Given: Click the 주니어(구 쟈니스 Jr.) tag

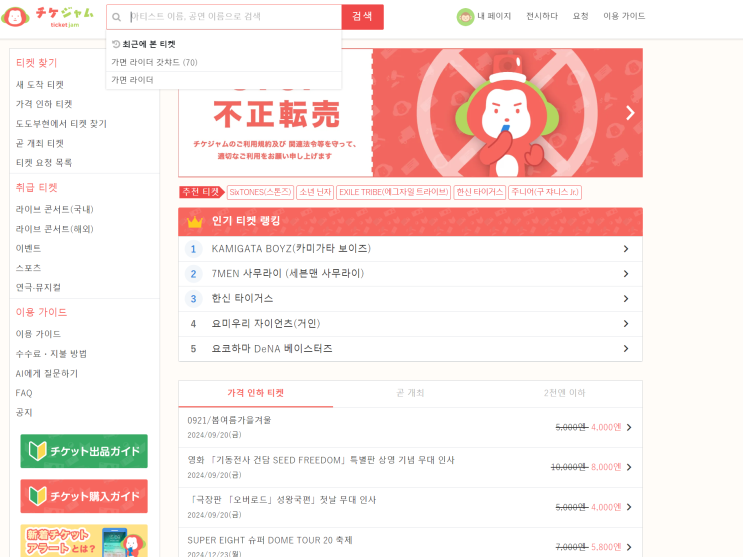Looking at the screenshot, I should point(545,192).
